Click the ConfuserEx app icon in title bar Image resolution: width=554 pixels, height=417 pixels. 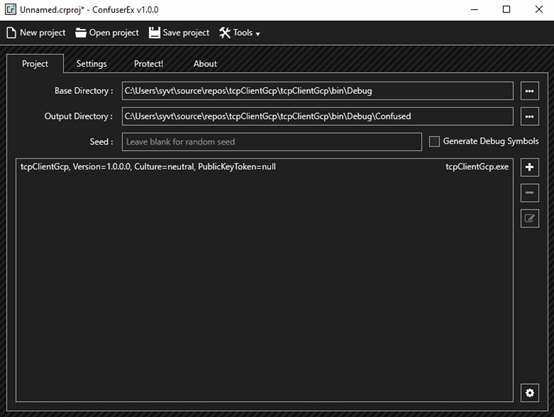(10, 9)
